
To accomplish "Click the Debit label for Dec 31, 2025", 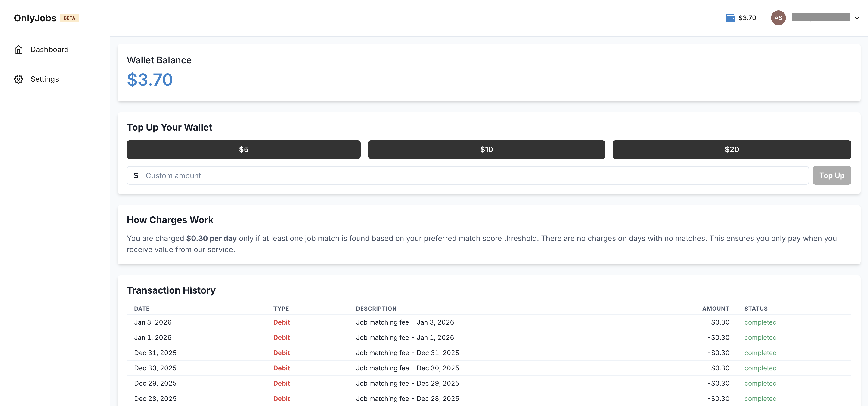I will (x=281, y=353).
